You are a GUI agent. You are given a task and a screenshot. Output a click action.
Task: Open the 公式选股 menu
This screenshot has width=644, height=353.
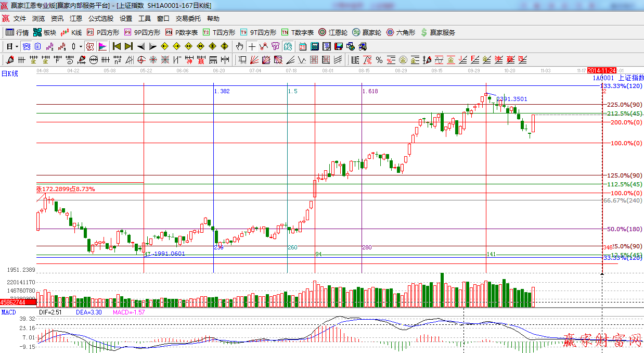(x=100, y=19)
